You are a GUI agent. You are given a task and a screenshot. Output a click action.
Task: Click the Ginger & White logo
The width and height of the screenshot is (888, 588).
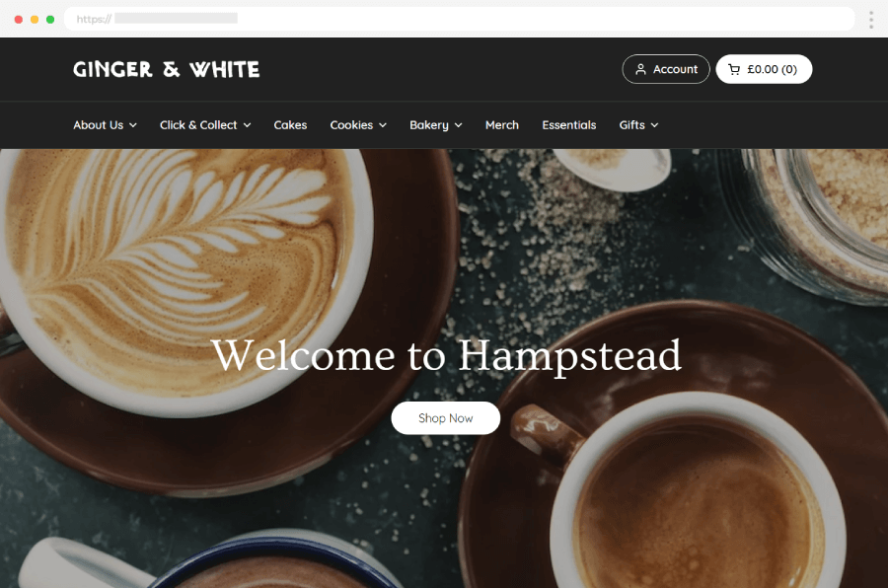click(166, 69)
